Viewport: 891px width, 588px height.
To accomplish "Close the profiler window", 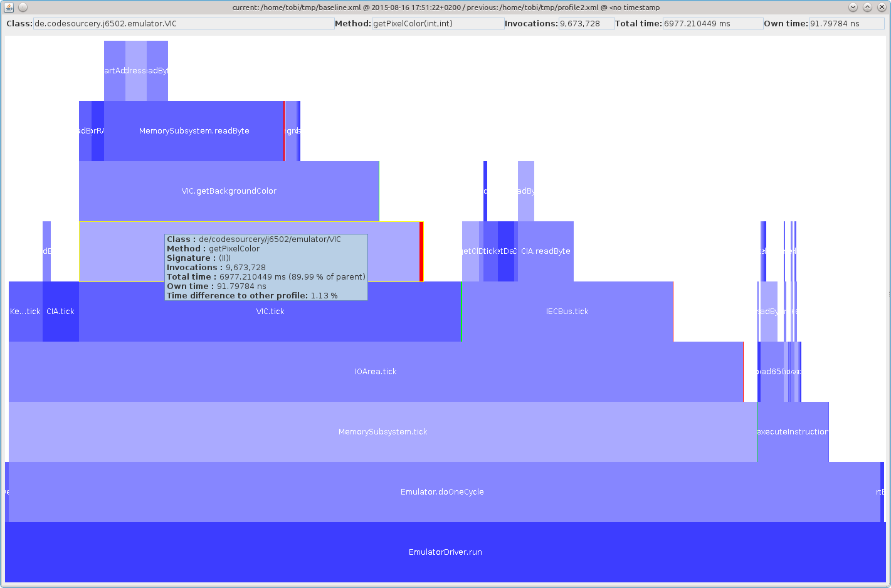I will [x=882, y=8].
